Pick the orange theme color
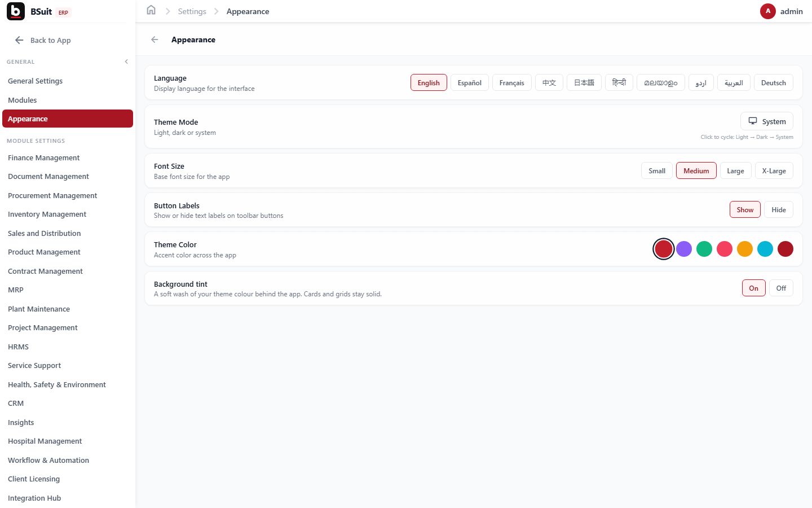The image size is (812, 508). 745,249
